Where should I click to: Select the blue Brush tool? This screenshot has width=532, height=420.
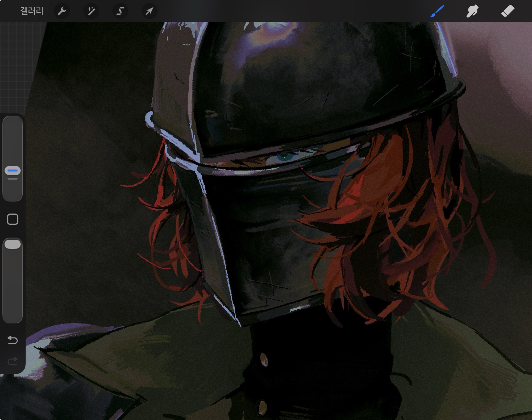(437, 11)
